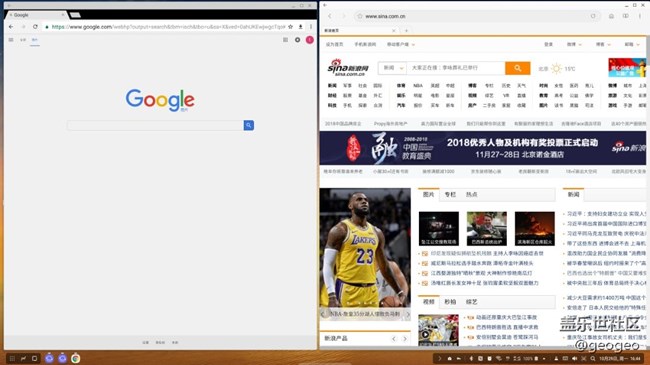Focus the Google search box

pos(155,125)
